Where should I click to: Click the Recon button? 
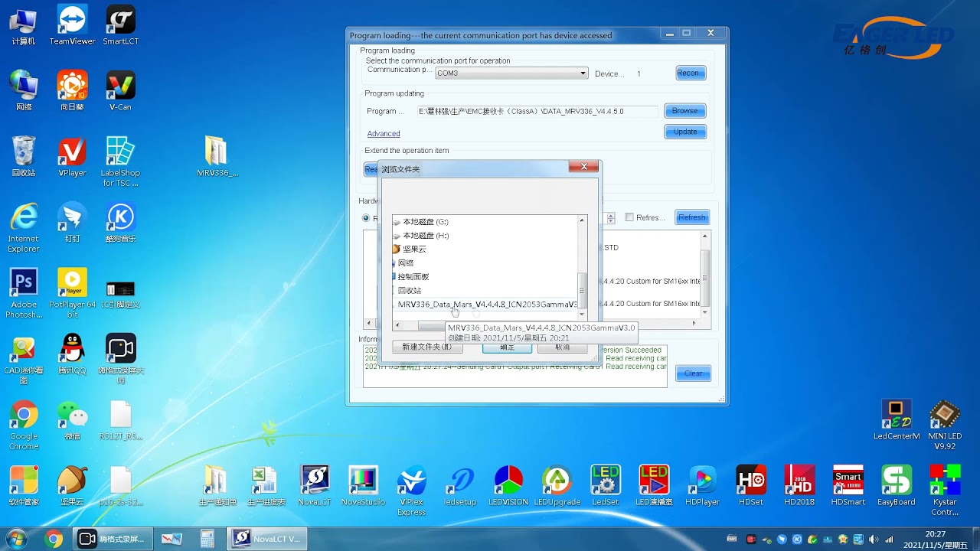tap(691, 73)
